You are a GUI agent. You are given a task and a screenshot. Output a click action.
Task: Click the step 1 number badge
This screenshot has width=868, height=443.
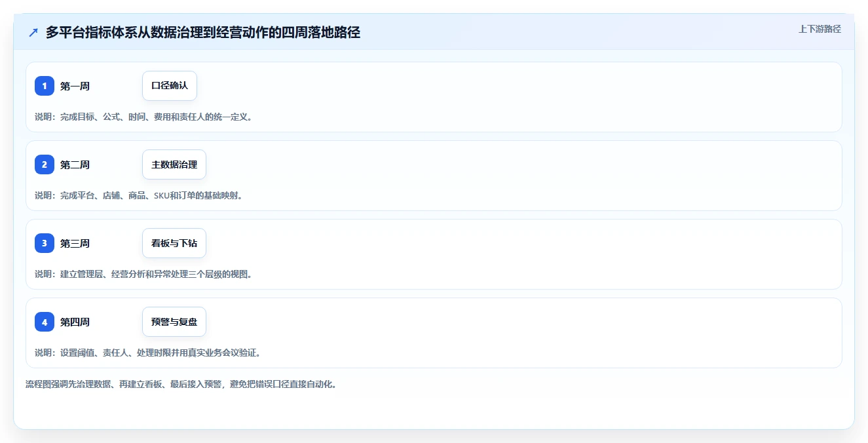45,86
